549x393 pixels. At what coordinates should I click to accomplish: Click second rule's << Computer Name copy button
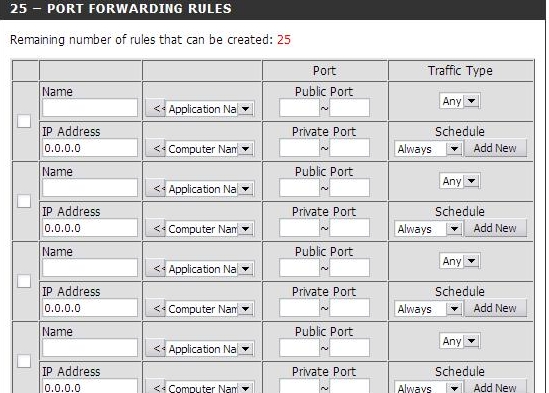[155, 228]
